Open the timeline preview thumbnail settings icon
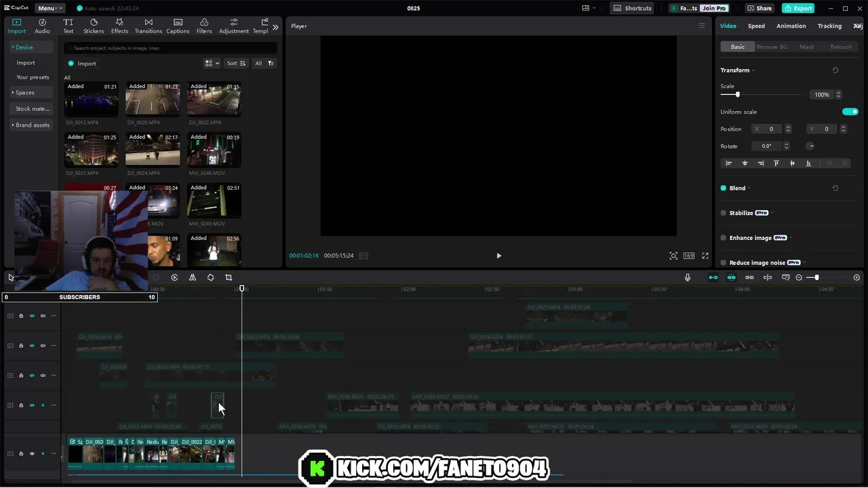The width and height of the screenshot is (868, 488). point(786,277)
